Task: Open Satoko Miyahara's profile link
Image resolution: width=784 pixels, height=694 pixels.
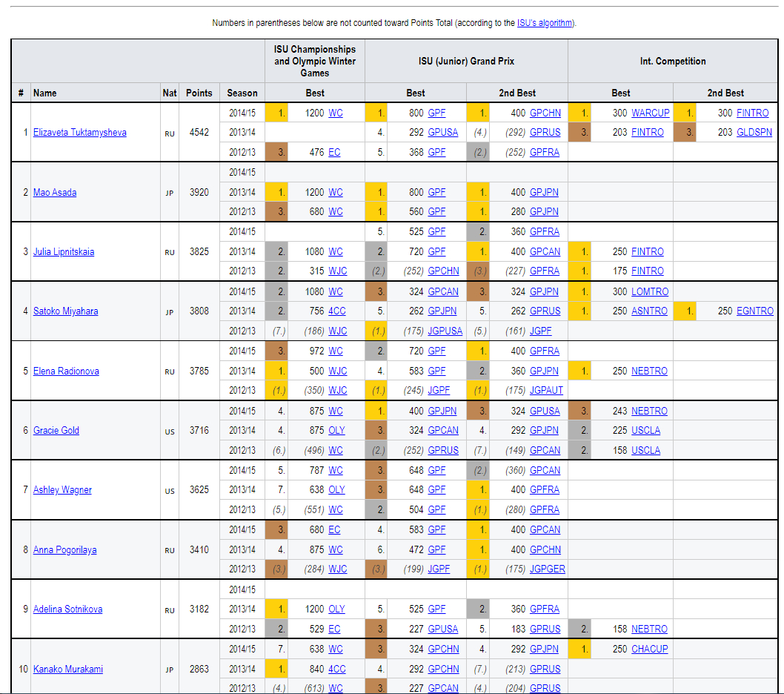Action: click(x=65, y=311)
